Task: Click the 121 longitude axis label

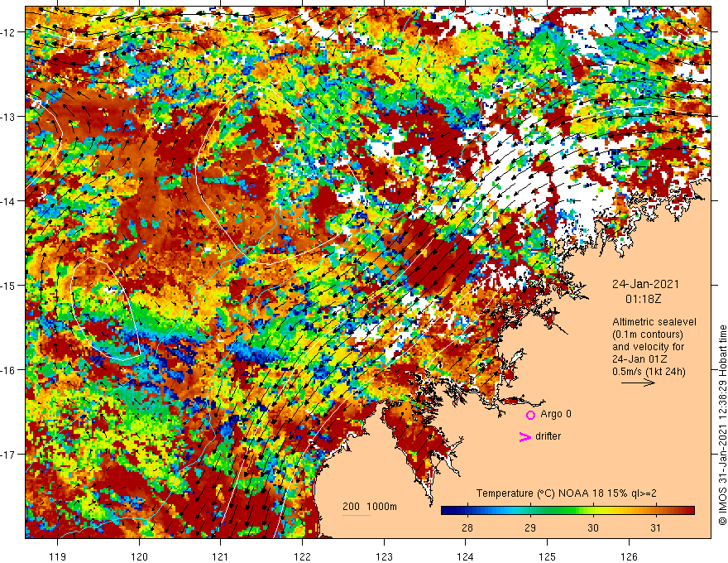Action: tap(221, 556)
